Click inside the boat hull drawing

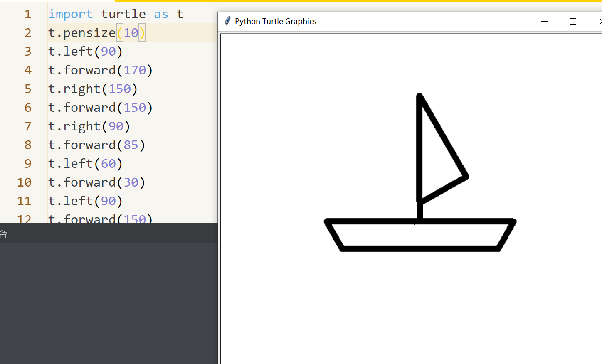420,235
